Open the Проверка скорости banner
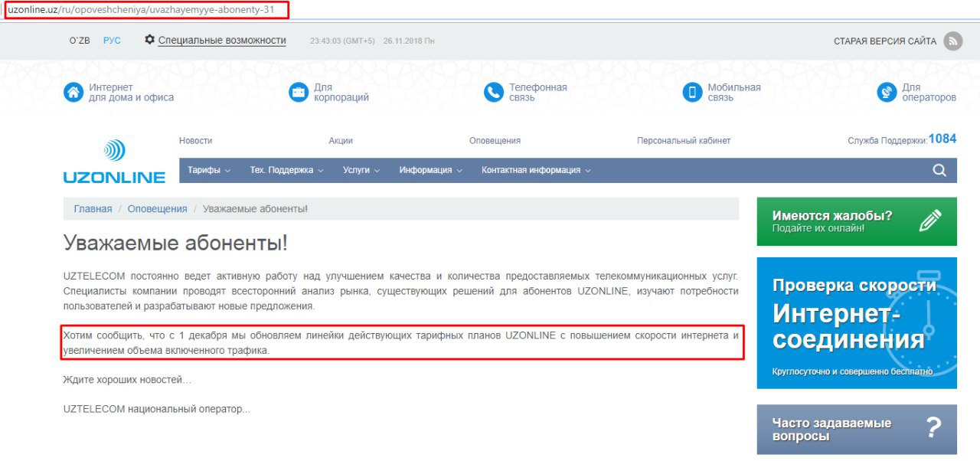 point(857,323)
